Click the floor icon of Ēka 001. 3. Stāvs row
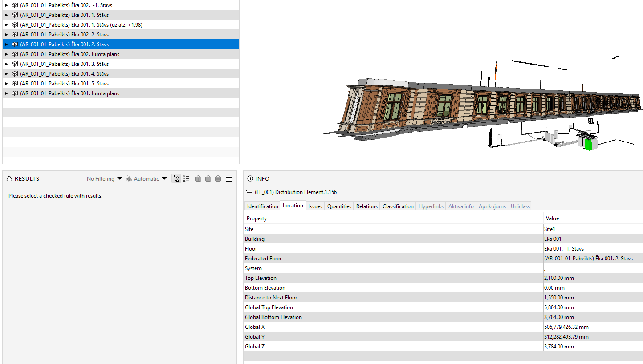 click(15, 64)
